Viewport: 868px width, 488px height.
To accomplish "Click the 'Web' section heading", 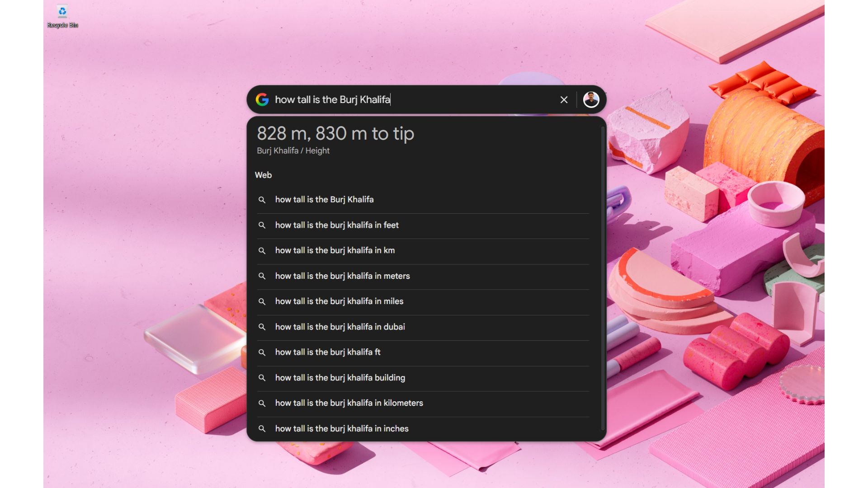I will click(263, 175).
